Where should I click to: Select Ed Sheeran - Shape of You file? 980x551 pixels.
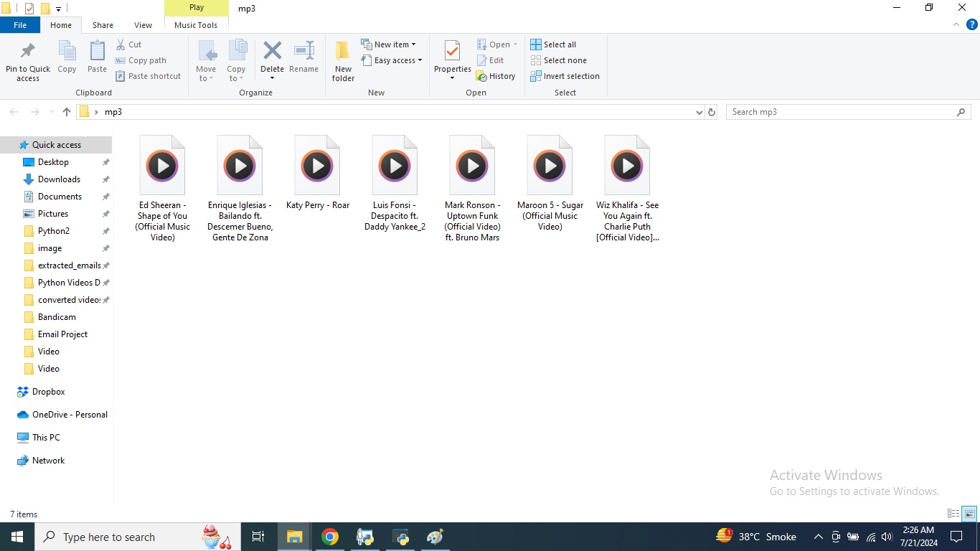pos(163,189)
